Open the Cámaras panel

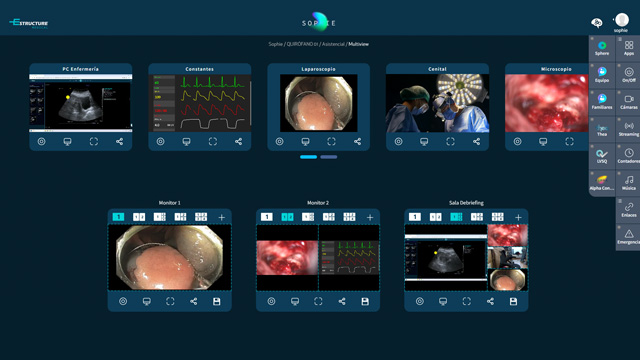point(629,102)
